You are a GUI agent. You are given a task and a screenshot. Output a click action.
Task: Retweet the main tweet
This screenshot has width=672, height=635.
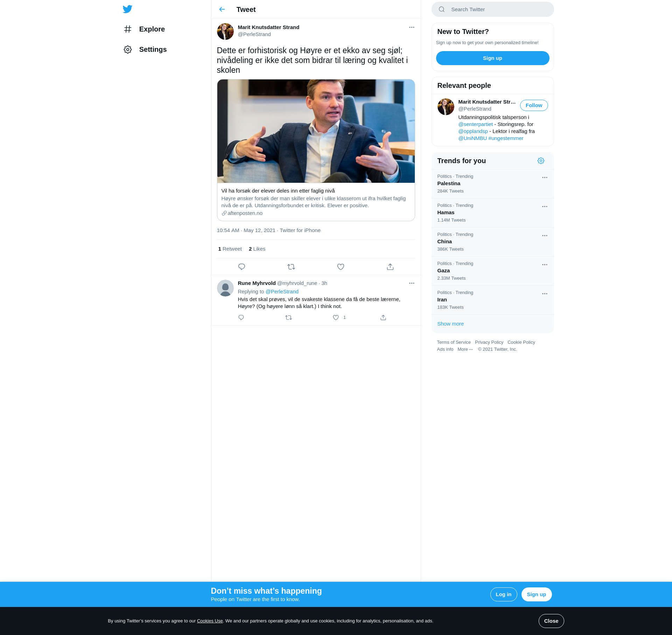tap(291, 267)
